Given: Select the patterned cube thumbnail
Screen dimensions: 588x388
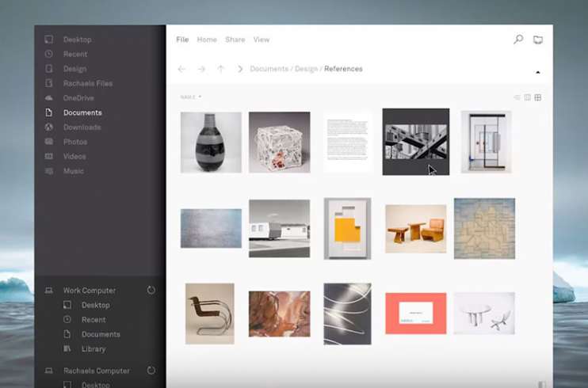Looking at the screenshot, I should [x=280, y=143].
